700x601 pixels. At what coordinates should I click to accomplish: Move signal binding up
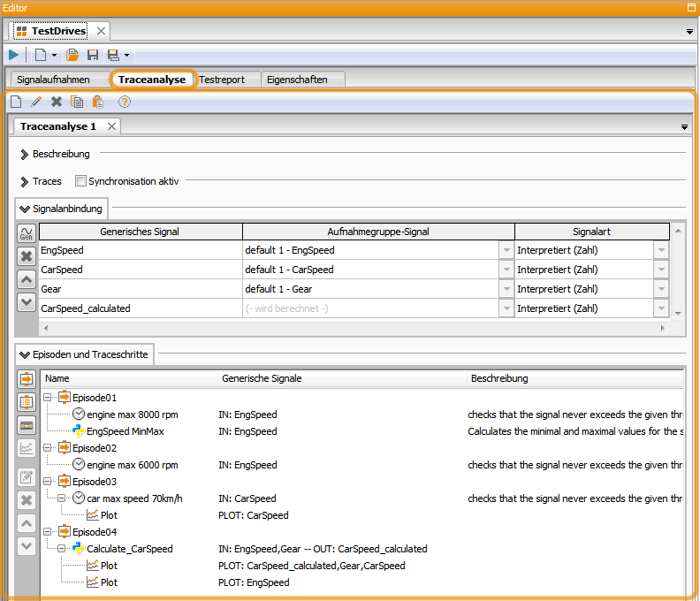27,279
